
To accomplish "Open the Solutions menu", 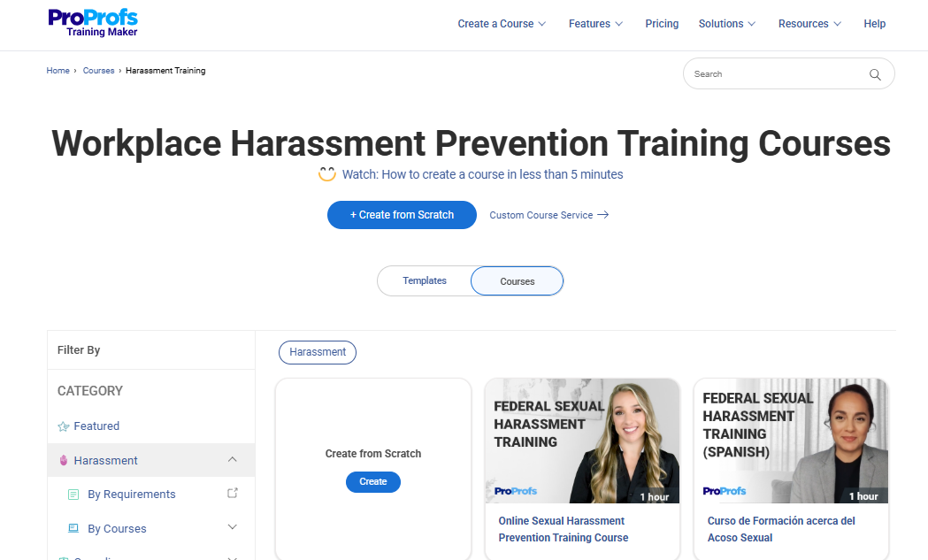I will pos(720,24).
